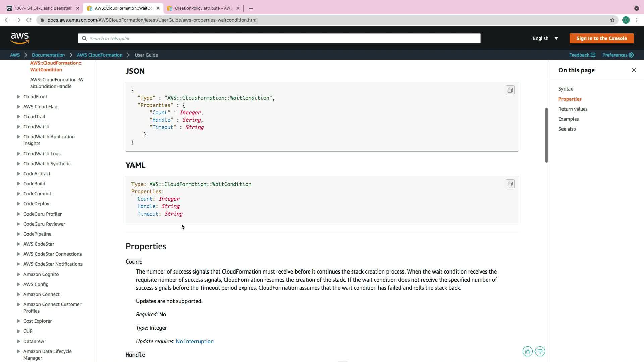The width and height of the screenshot is (644, 362).
Task: Close the On this page panel
Action: [634, 70]
